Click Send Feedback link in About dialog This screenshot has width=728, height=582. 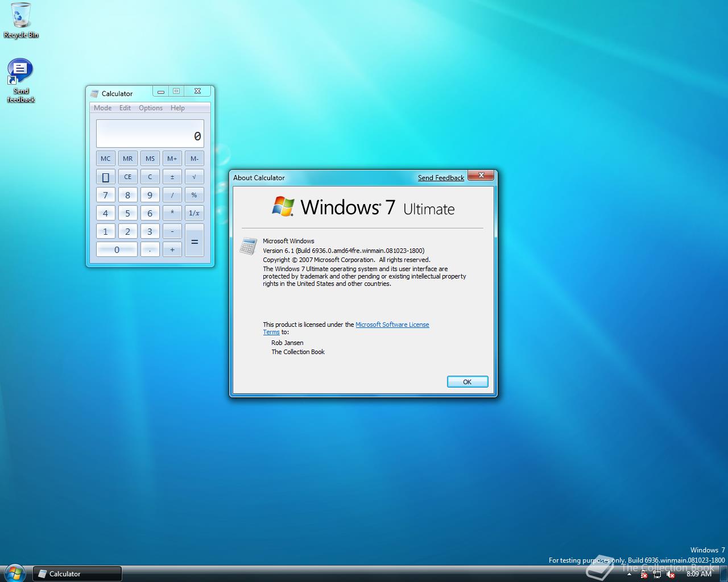click(441, 178)
